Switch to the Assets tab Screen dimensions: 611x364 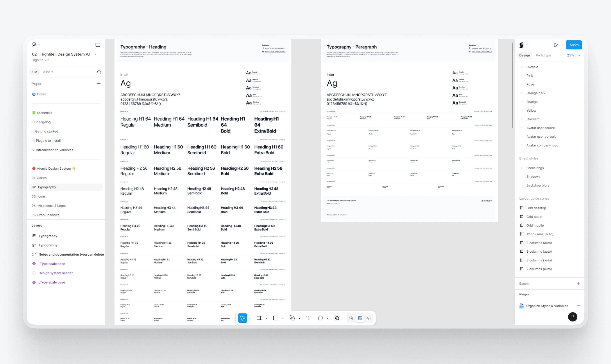tap(48, 72)
